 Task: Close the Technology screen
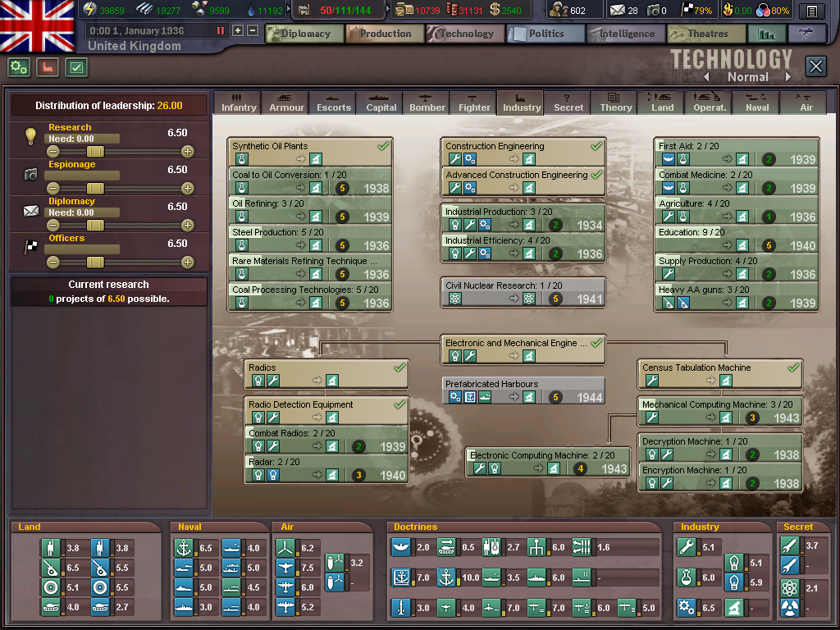[816, 66]
